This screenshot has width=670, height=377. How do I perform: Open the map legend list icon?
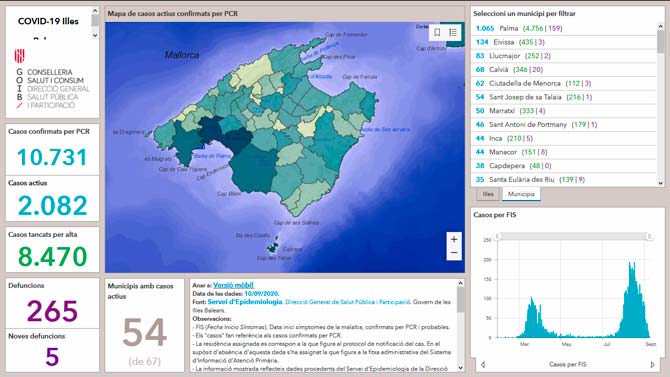pyautogui.click(x=453, y=32)
